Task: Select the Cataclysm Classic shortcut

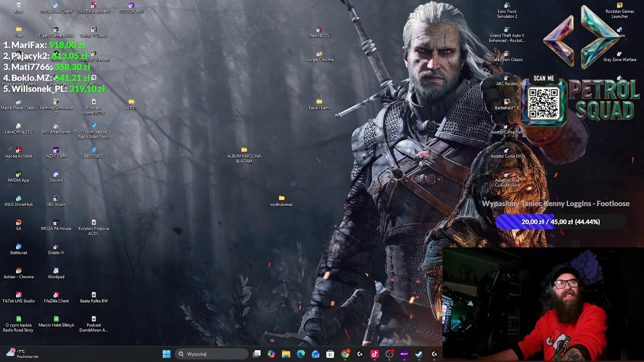Action: (507, 56)
